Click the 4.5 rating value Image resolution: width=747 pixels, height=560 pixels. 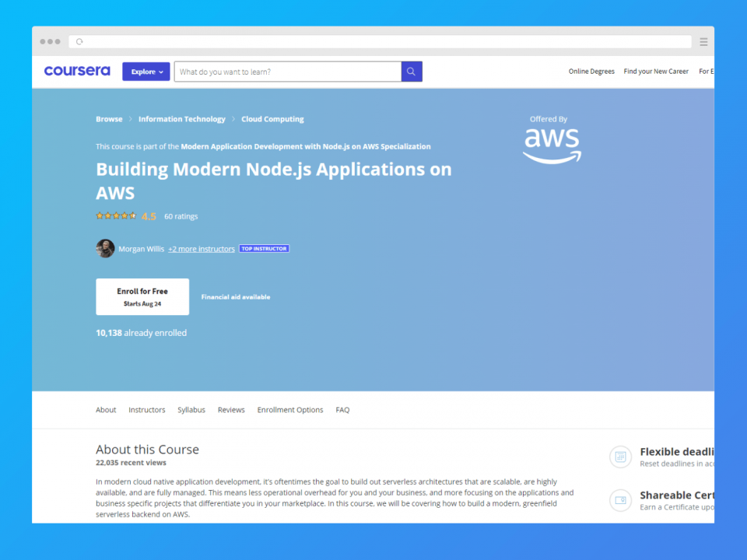[149, 216]
